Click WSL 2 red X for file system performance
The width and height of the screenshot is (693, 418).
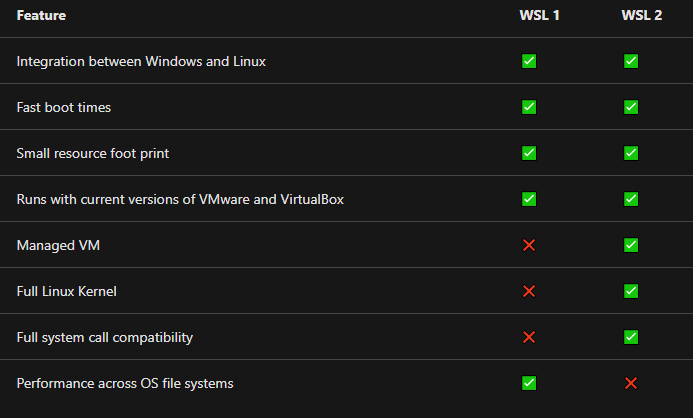(631, 383)
